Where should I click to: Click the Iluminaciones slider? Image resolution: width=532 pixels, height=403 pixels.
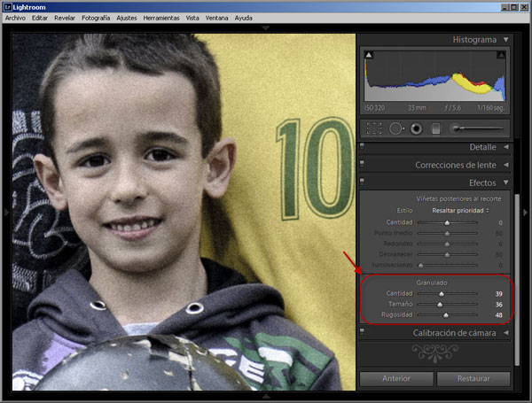coord(447,265)
